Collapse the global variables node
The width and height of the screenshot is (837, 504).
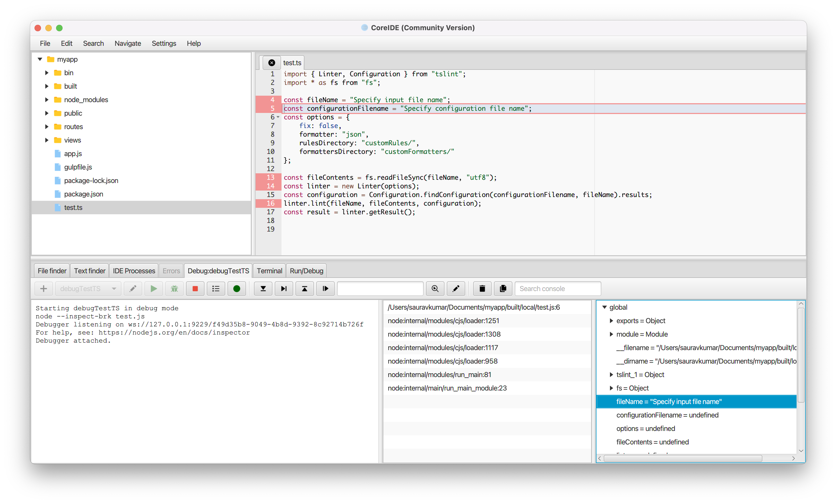pos(604,307)
